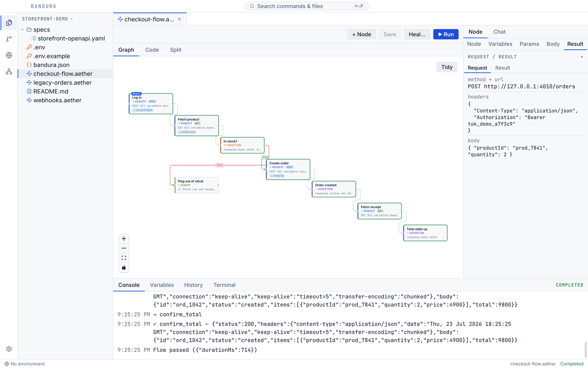This screenshot has height=368, width=588.
Task: Click the Save button
Action: point(390,34)
